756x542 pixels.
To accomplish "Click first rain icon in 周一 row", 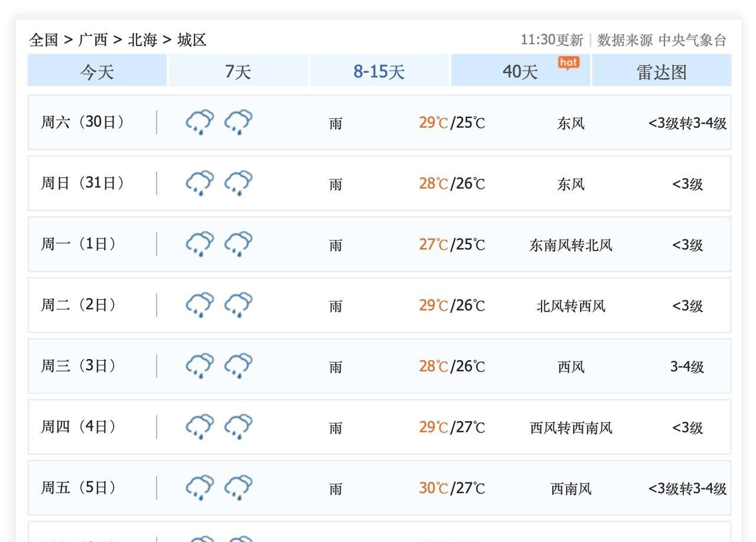I will (200, 244).
